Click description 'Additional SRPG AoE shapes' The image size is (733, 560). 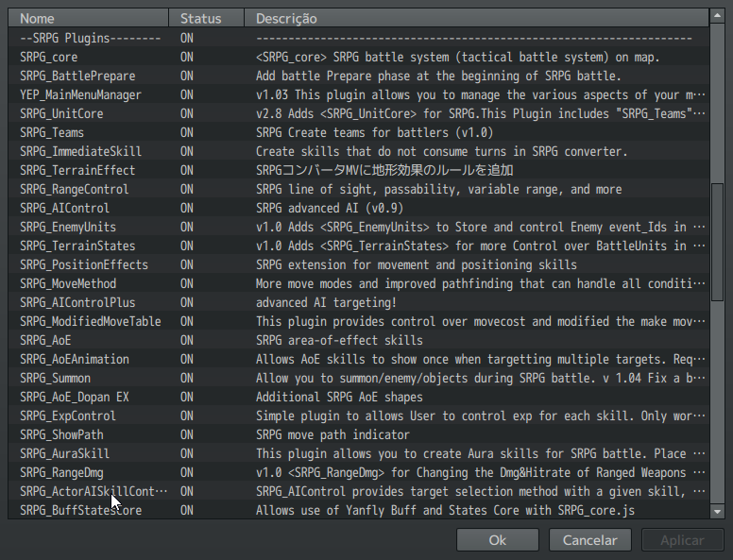click(x=339, y=397)
